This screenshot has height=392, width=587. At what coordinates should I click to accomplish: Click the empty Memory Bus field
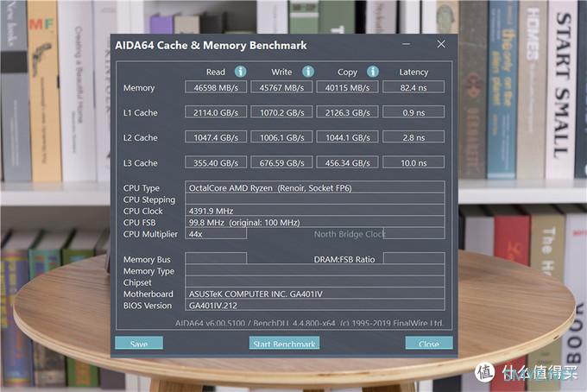pyautogui.click(x=216, y=258)
